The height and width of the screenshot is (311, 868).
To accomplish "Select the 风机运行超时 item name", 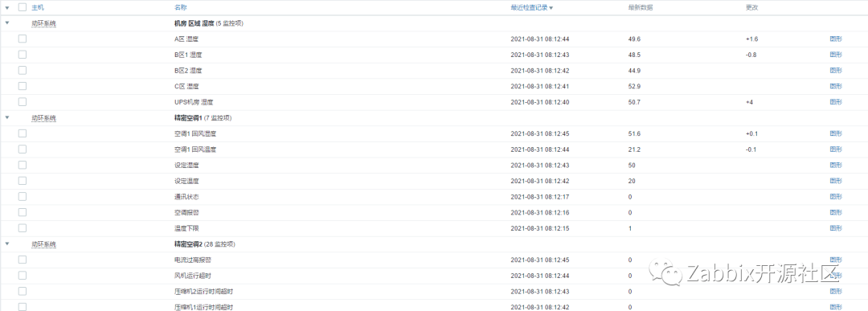I will click(x=193, y=276).
